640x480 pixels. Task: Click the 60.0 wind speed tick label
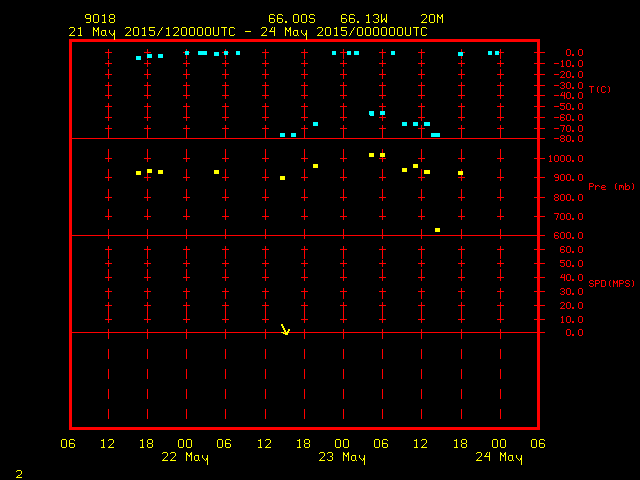(x=571, y=250)
